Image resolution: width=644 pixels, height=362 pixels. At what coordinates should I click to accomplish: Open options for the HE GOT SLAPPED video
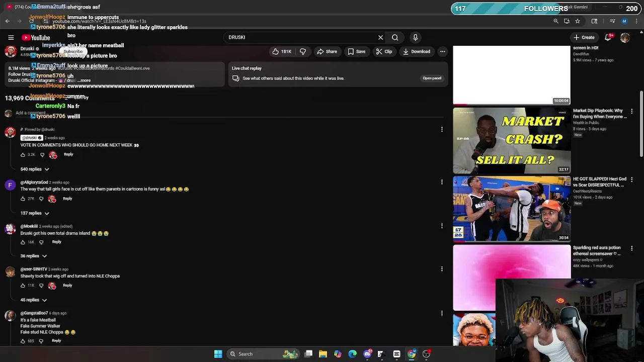(x=632, y=179)
